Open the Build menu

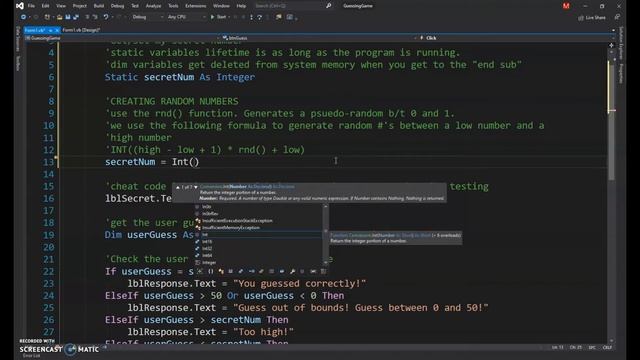pyautogui.click(x=99, y=6)
